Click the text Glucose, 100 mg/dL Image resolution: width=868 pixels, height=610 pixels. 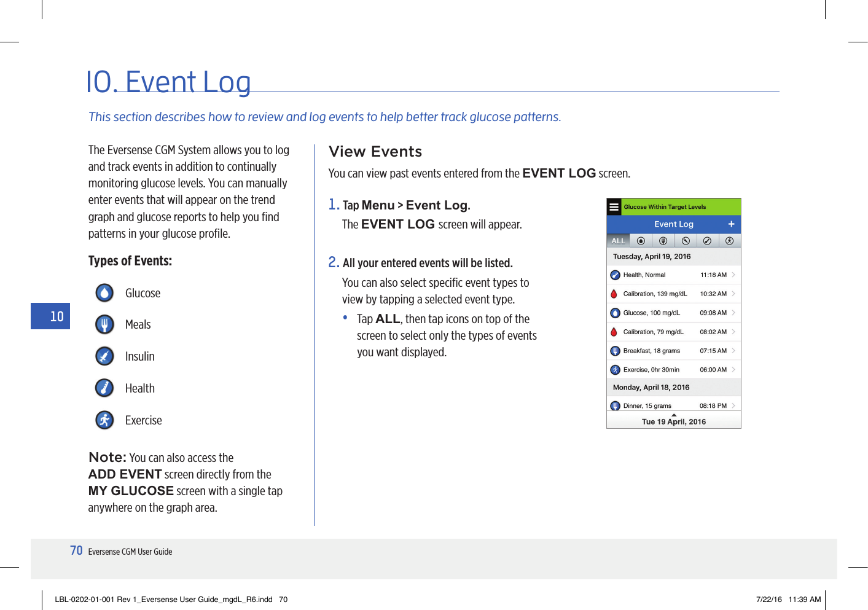point(652,313)
